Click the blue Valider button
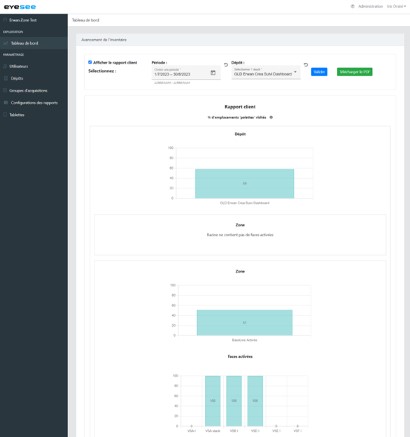Screen dimensions: 410x437 pyautogui.click(x=319, y=72)
